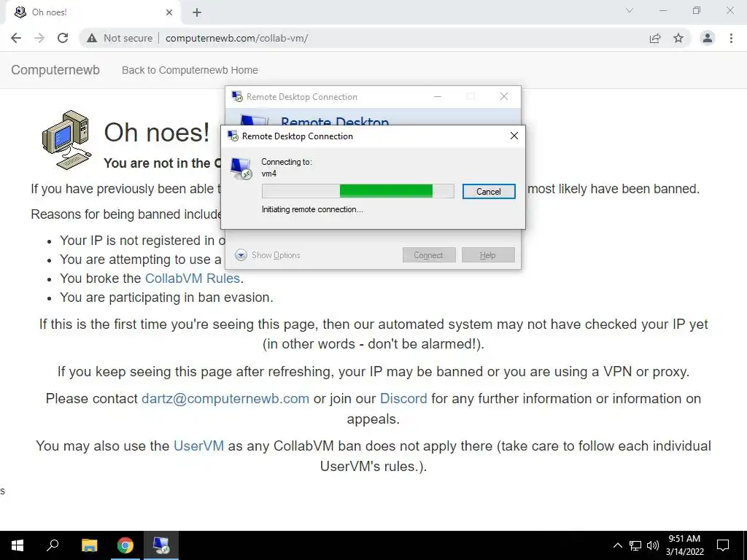Image resolution: width=747 pixels, height=560 pixels.
Task: Open the Chrome profile avatar
Action: tap(708, 38)
